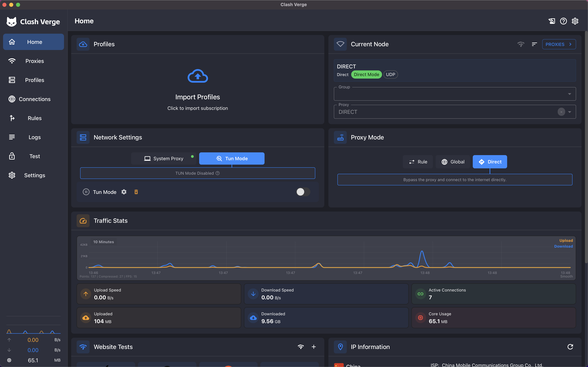Open Proxies page from sidebar
This screenshot has width=588, height=367.
[34, 61]
